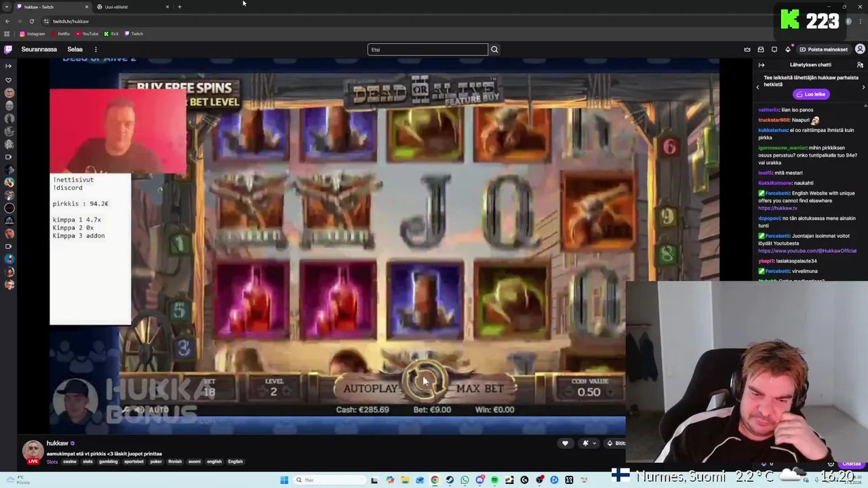The width and height of the screenshot is (868, 488).
Task: Open the Twitch home logo
Action: pyautogui.click(x=8, y=49)
